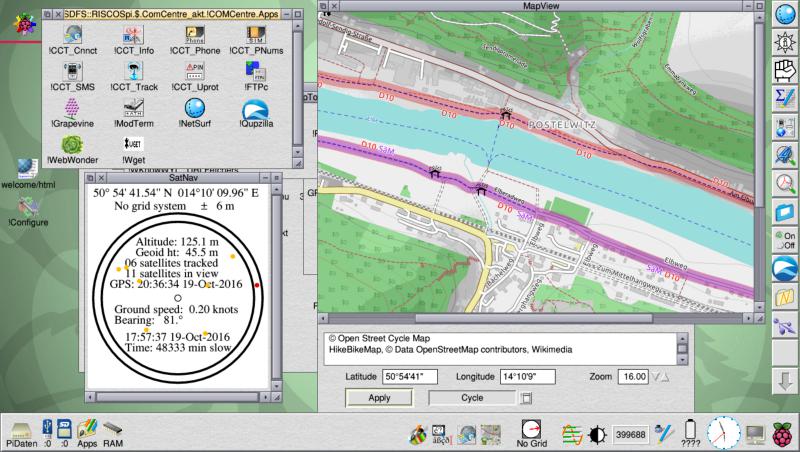Toggle the On/Off switch on sidebar
This screenshot has height=452, width=800.
click(x=785, y=240)
